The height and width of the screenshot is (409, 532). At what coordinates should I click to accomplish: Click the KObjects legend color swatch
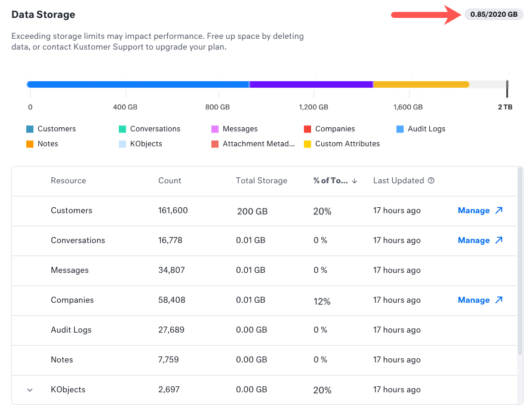coord(122,144)
